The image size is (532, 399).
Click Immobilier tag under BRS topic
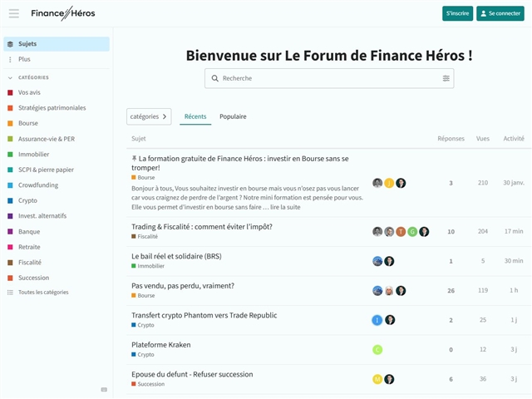(148, 266)
